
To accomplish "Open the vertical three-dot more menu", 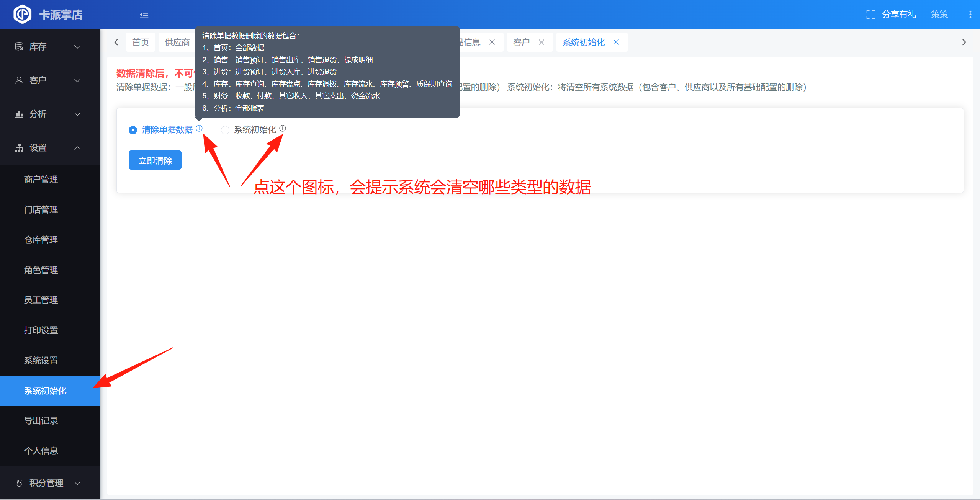I will 970,15.
